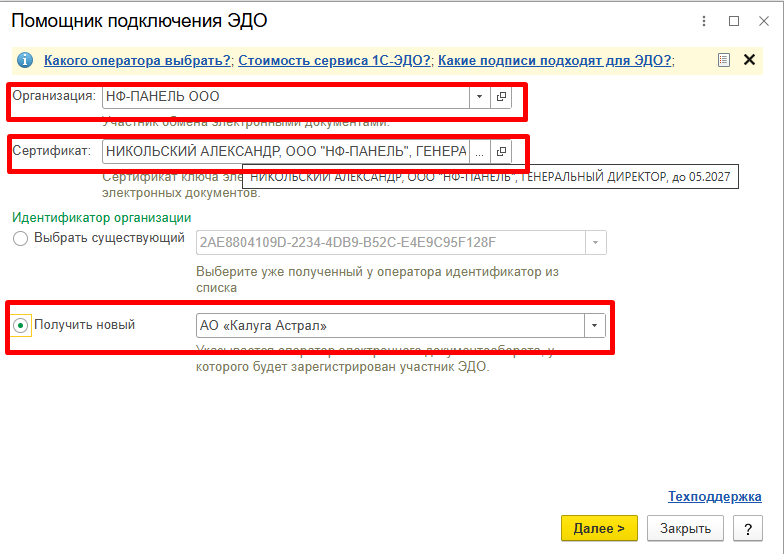Open the Техподдержка link

point(714,496)
